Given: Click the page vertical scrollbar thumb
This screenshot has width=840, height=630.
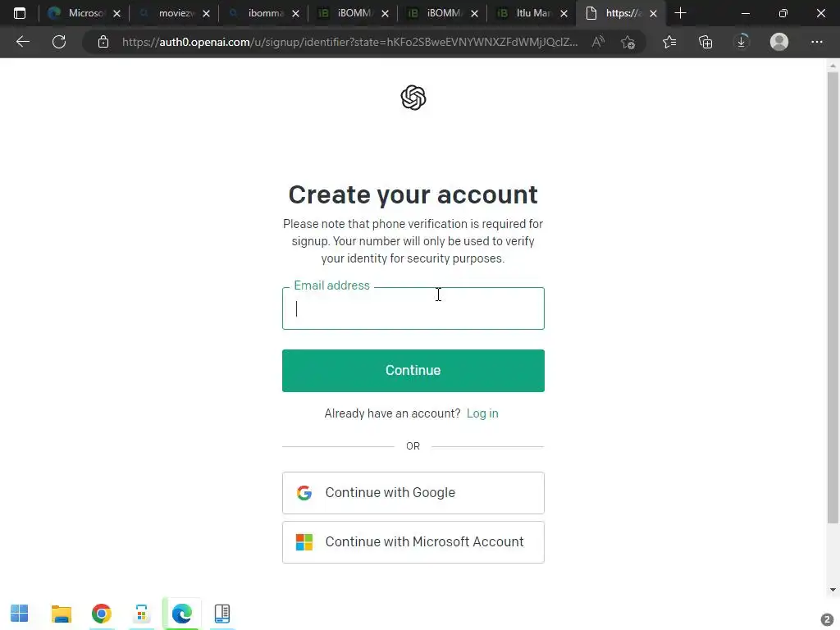Looking at the screenshot, I should [833, 297].
